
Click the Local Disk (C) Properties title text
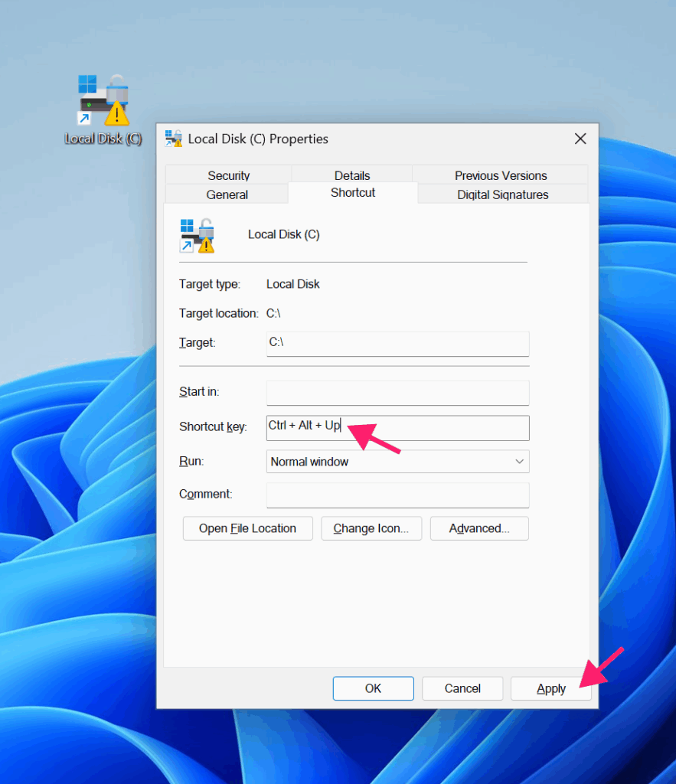tap(258, 139)
